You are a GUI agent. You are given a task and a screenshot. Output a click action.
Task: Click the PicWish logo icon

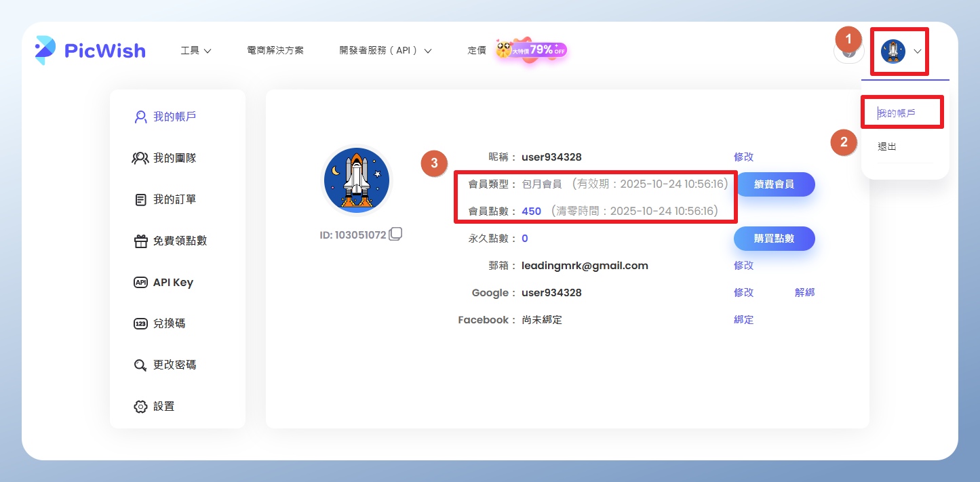[x=45, y=50]
